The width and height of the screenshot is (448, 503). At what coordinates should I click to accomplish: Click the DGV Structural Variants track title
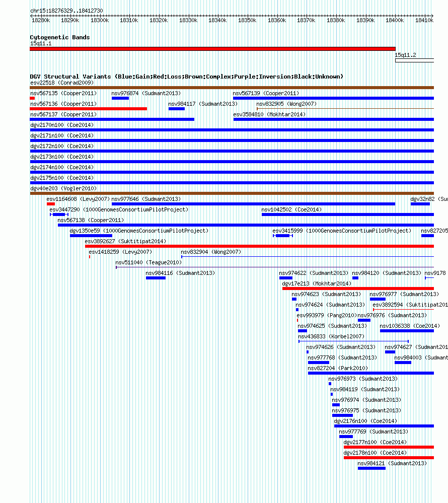[186, 77]
